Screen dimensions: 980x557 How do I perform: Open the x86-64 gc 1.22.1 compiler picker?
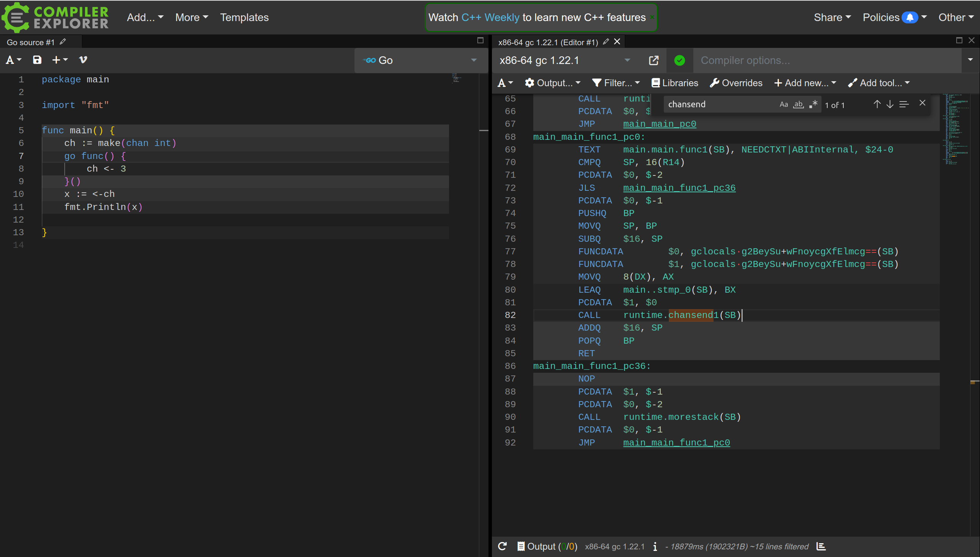click(x=565, y=60)
